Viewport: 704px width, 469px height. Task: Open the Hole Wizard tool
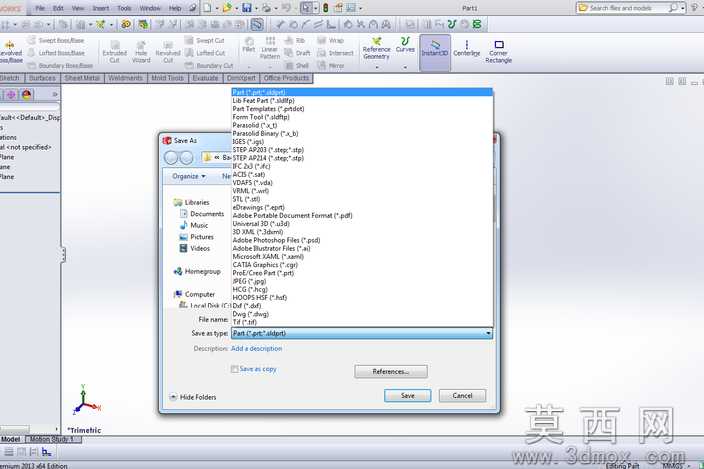click(x=141, y=52)
